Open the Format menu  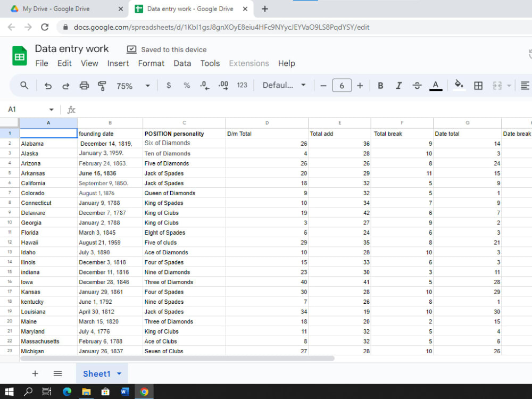(151, 63)
